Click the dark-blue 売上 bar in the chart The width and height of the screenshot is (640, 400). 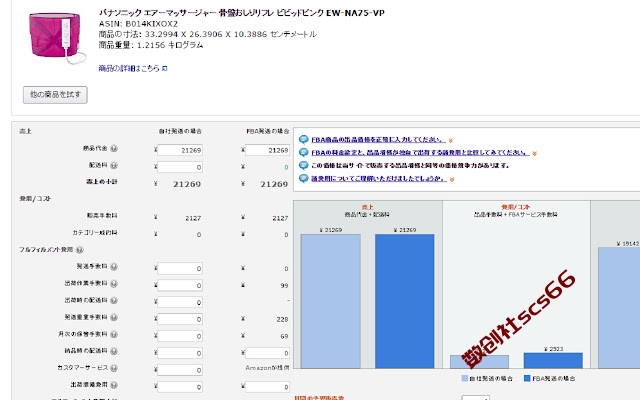pyautogui.click(x=404, y=301)
